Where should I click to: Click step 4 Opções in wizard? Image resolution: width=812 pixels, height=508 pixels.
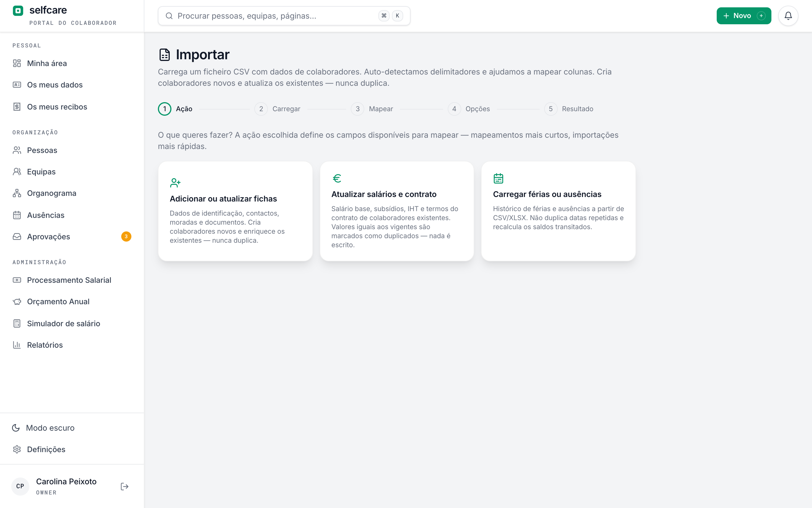[x=469, y=109]
